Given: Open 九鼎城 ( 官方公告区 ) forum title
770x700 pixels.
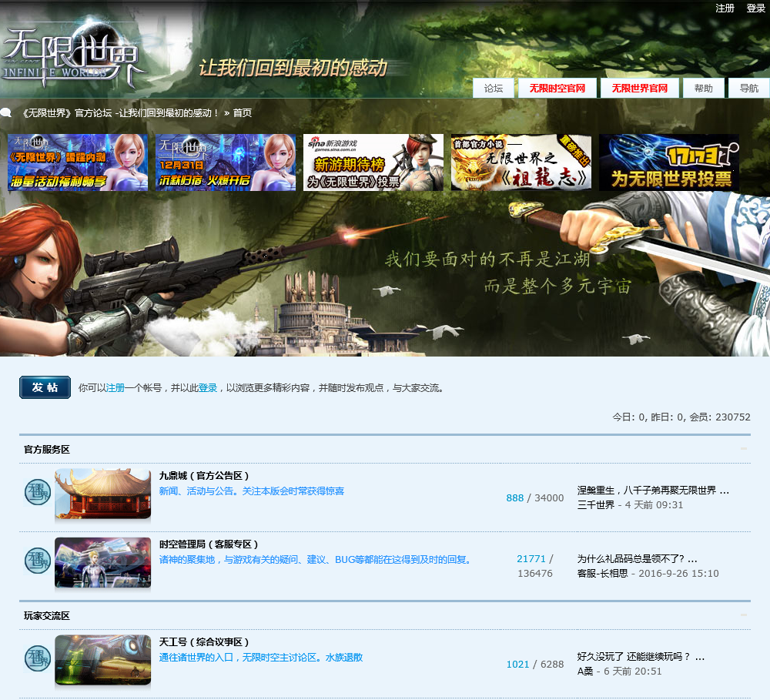Looking at the screenshot, I should pyautogui.click(x=204, y=475).
